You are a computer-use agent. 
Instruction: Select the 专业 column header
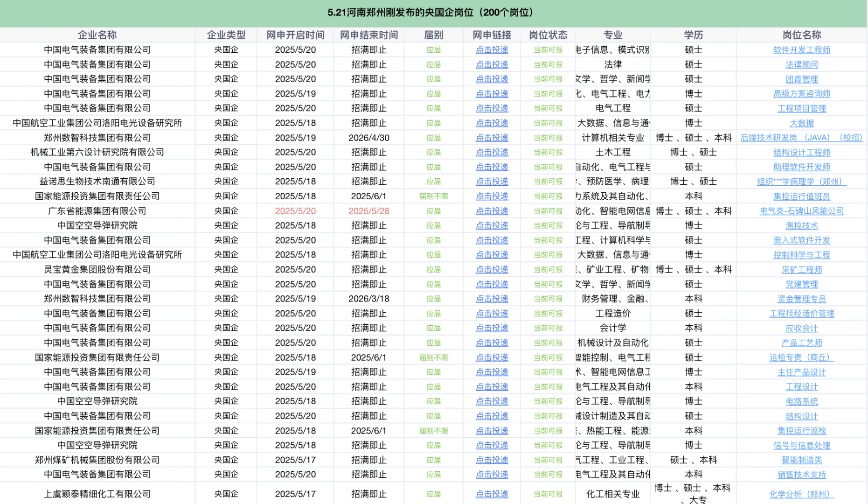tap(613, 35)
